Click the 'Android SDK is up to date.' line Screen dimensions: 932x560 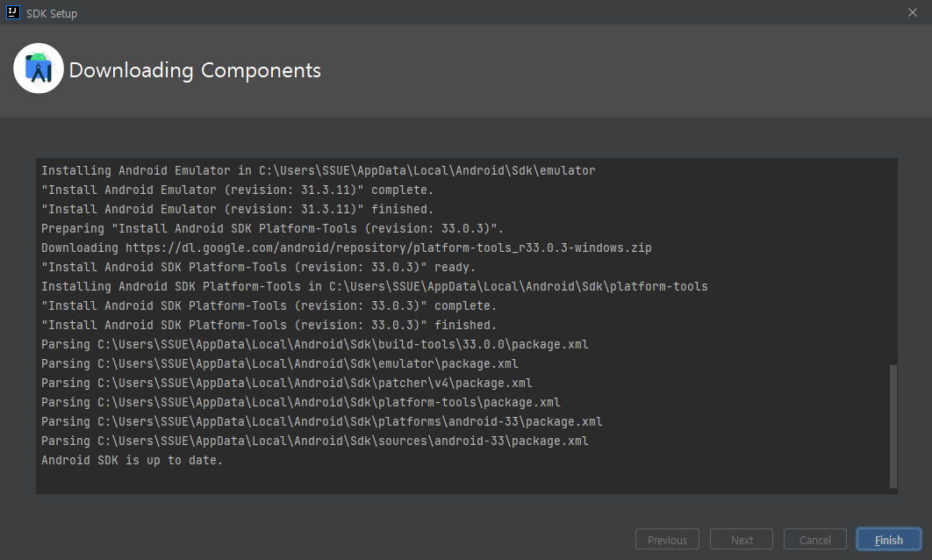point(132,460)
